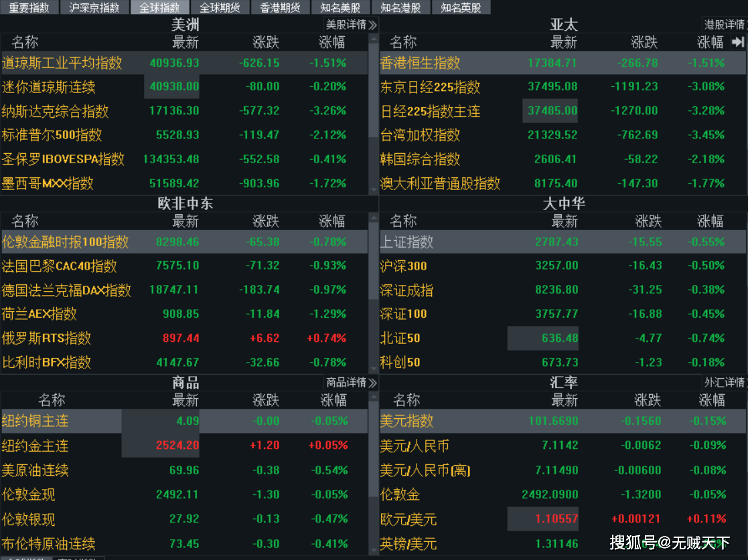Click the 商品详情 link
The width and height of the screenshot is (748, 560).
coord(352,383)
